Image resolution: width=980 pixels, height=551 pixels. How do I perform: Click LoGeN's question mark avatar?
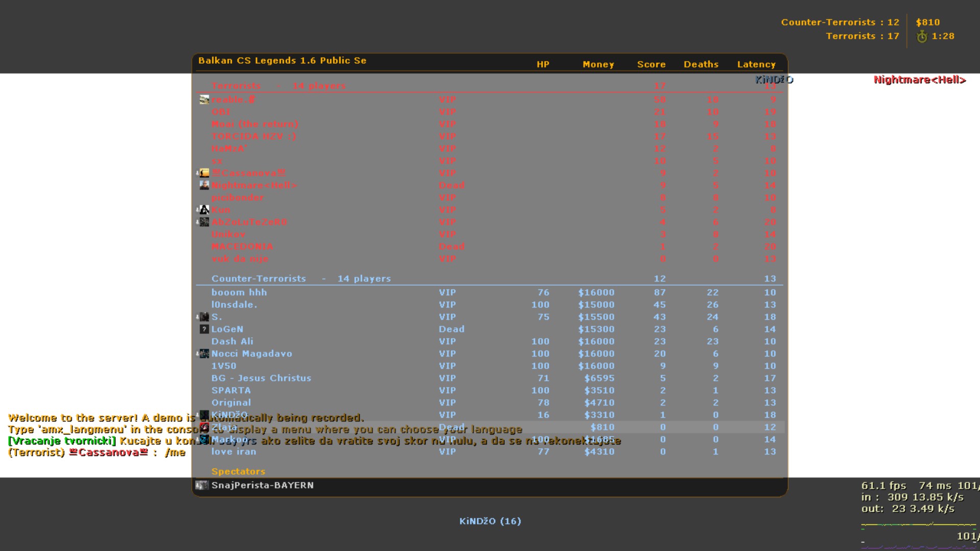click(204, 329)
